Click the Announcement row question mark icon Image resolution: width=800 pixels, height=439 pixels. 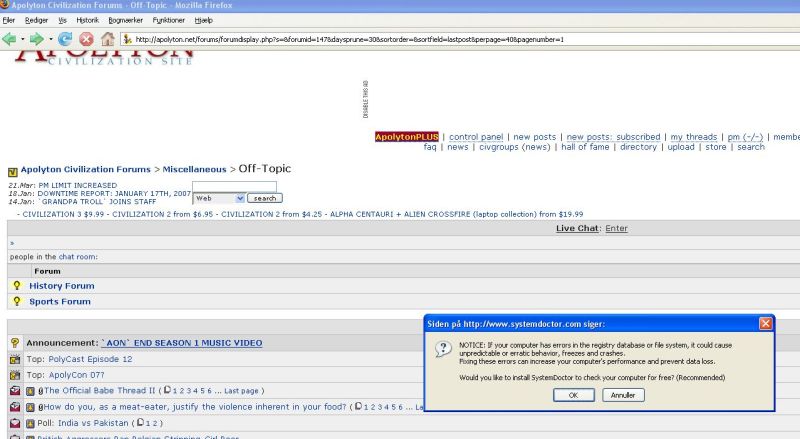(x=15, y=343)
